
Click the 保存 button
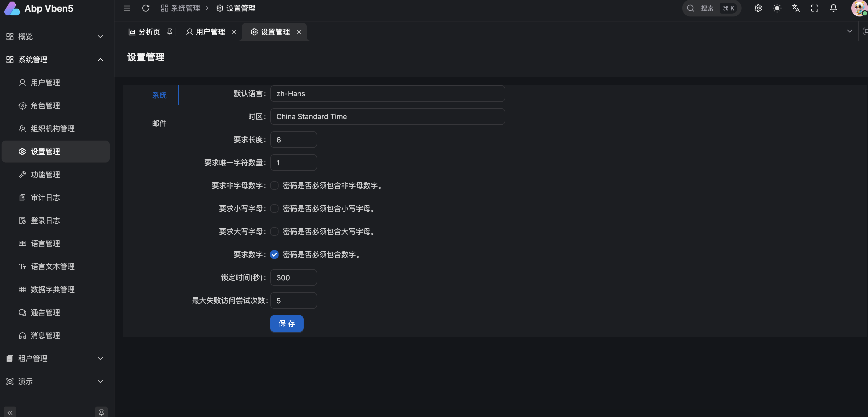coord(287,323)
